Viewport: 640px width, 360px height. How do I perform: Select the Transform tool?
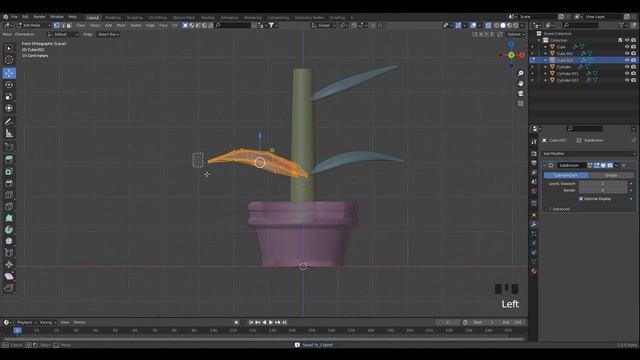tap(9, 108)
